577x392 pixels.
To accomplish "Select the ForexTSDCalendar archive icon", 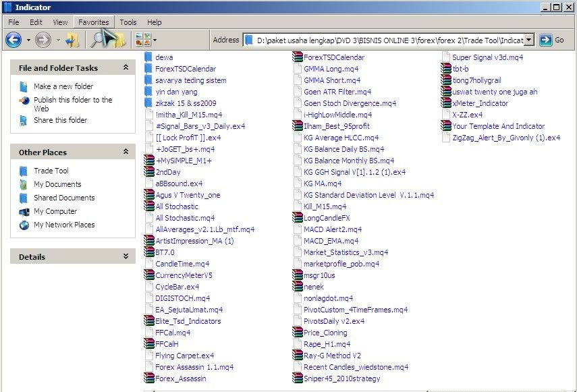I will [298, 57].
